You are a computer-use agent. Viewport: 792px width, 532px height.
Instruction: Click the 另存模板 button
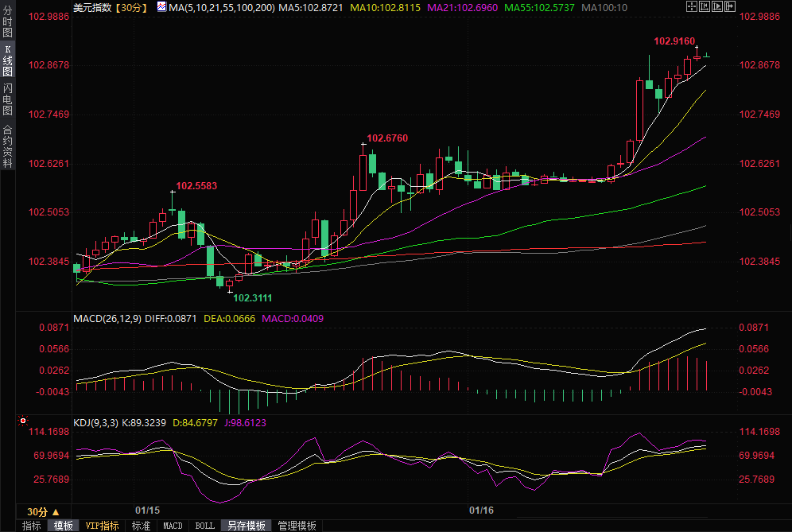[x=247, y=526]
